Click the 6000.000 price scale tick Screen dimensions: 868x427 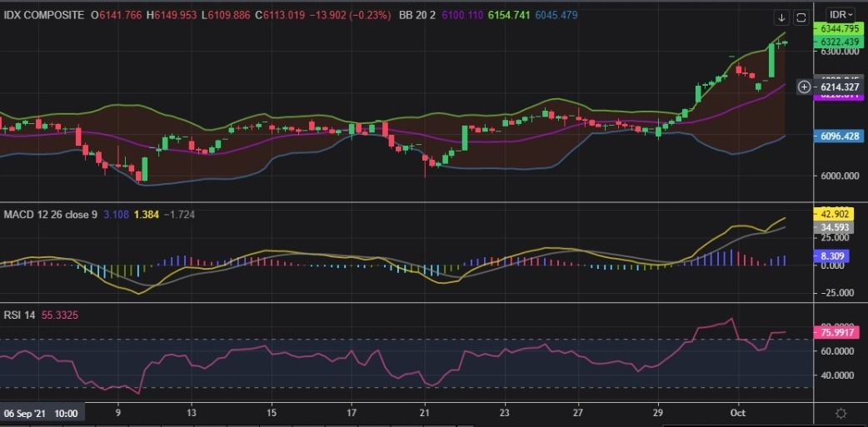(838, 176)
